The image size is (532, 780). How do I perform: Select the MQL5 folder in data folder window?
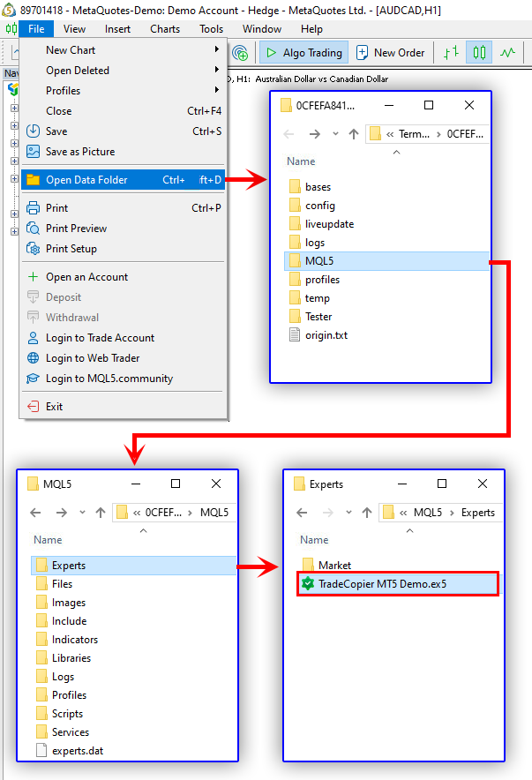coord(388,260)
